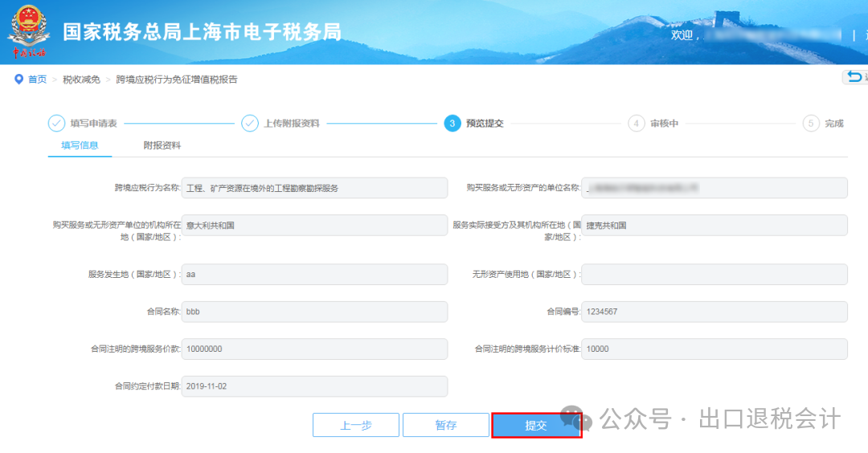
Task: Switch to the 附报资料 tab
Action: pos(162,145)
